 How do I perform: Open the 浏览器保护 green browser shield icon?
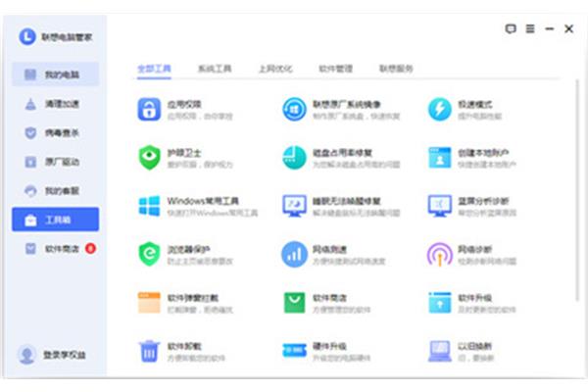tap(149, 254)
